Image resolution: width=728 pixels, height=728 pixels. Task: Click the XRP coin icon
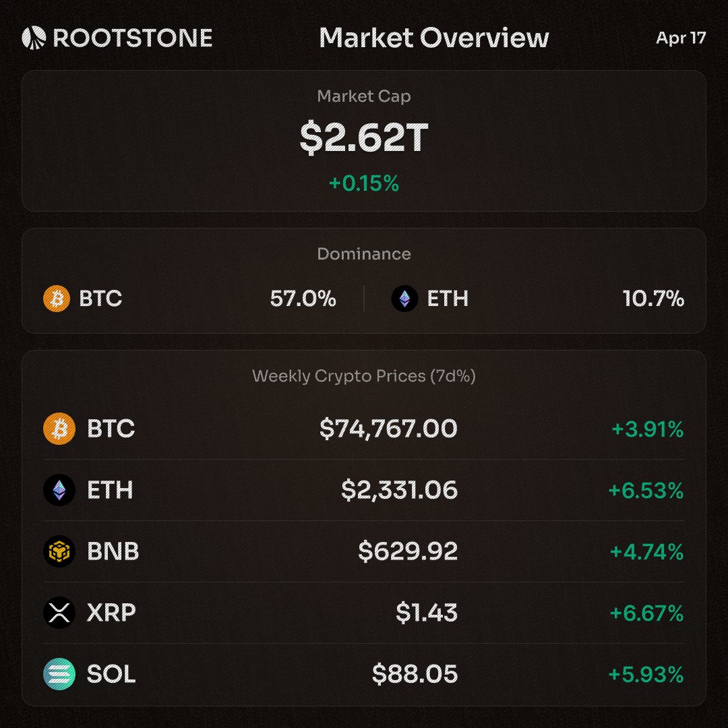click(59, 613)
